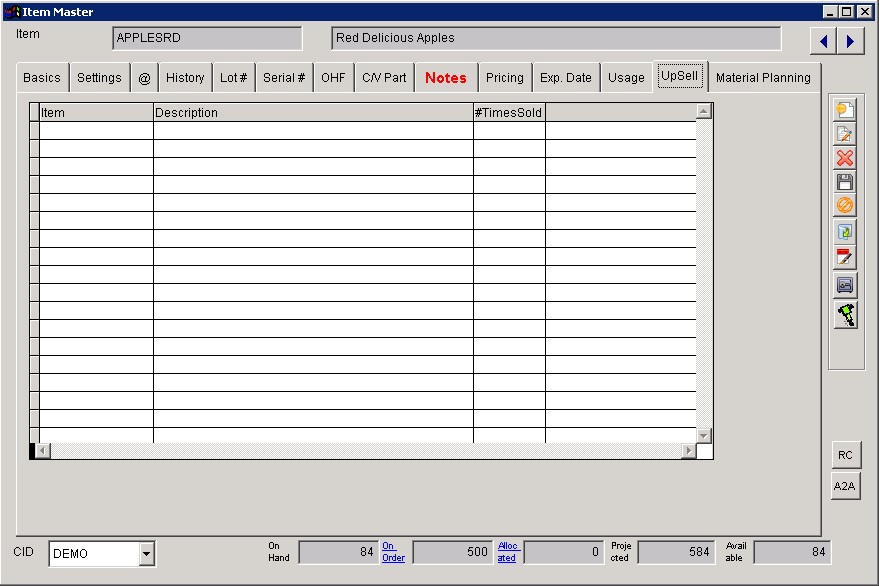The height and width of the screenshot is (586, 879).
Task: Switch to the Pricing tab
Action: [505, 78]
